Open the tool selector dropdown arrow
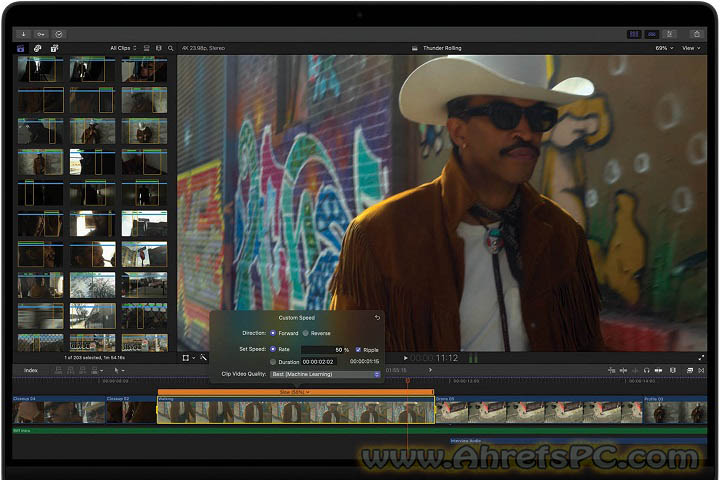The width and height of the screenshot is (720, 480). (x=123, y=371)
